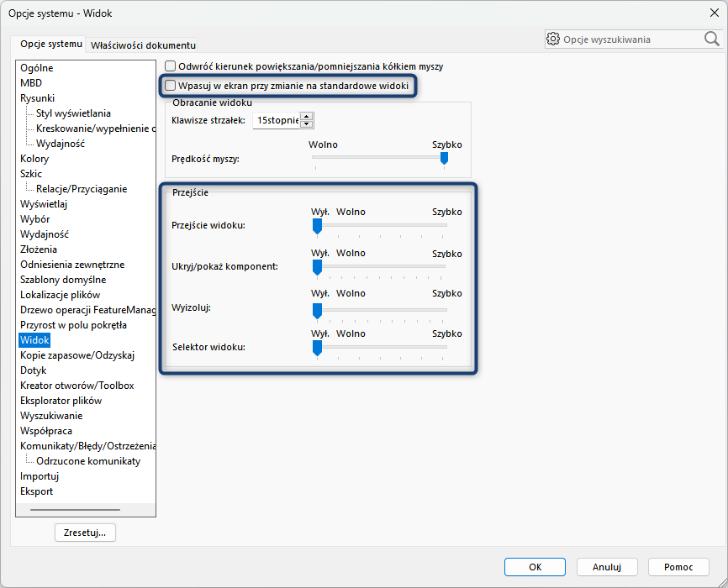The width and height of the screenshot is (728, 588).
Task: Enable reverse mouse wheel zoom direction checkbox
Action: coord(171,66)
